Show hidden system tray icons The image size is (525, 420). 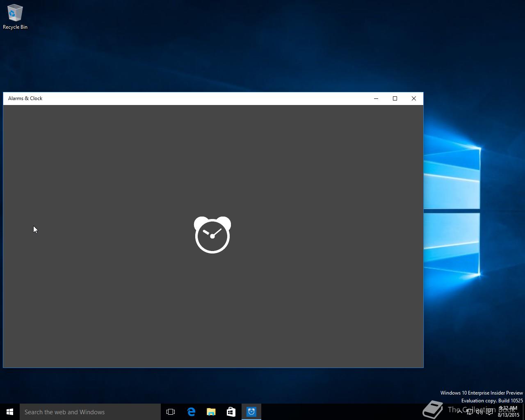[x=460, y=412]
